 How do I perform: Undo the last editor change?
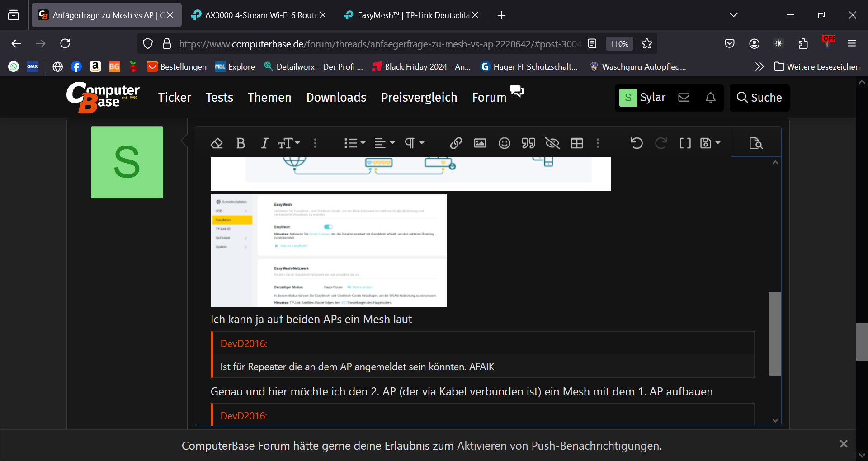637,143
